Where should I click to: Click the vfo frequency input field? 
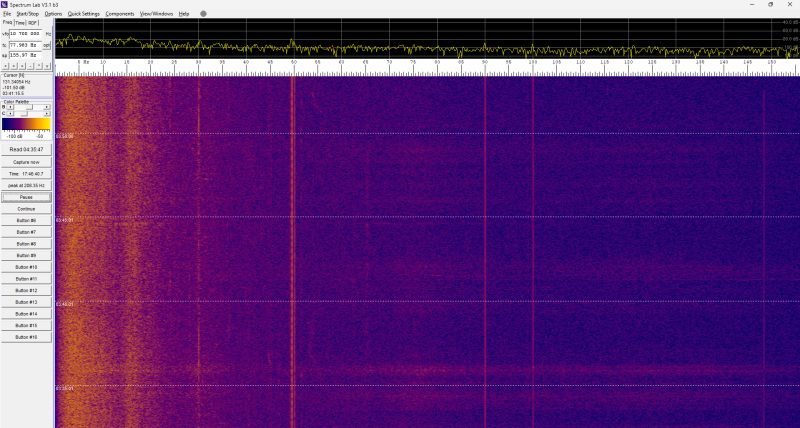(x=26, y=34)
